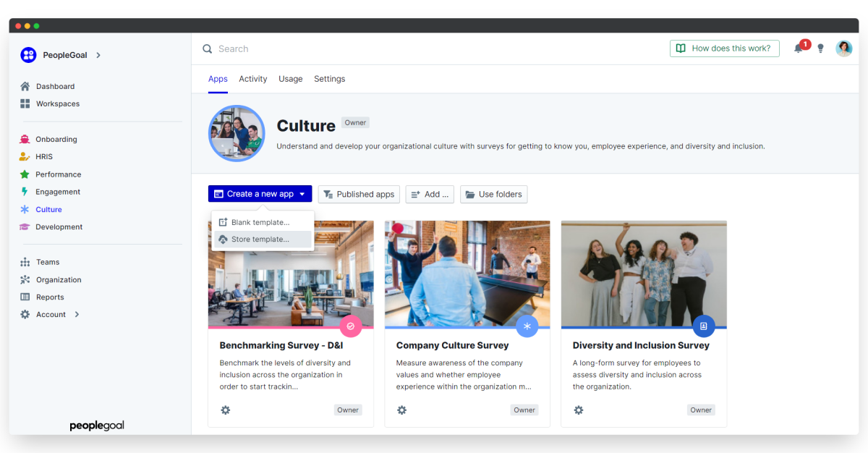Screen dimensions: 868x453
Task: Open the Teams icon
Action: point(25,262)
